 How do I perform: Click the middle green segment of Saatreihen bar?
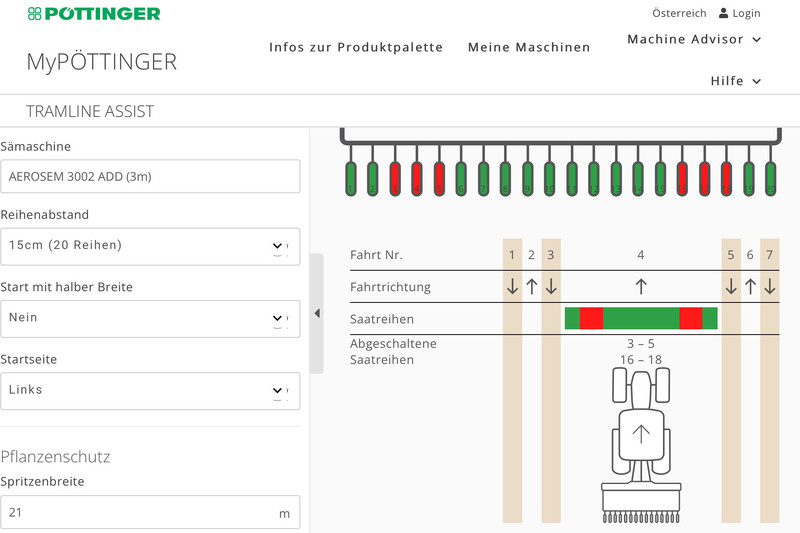pos(641,318)
